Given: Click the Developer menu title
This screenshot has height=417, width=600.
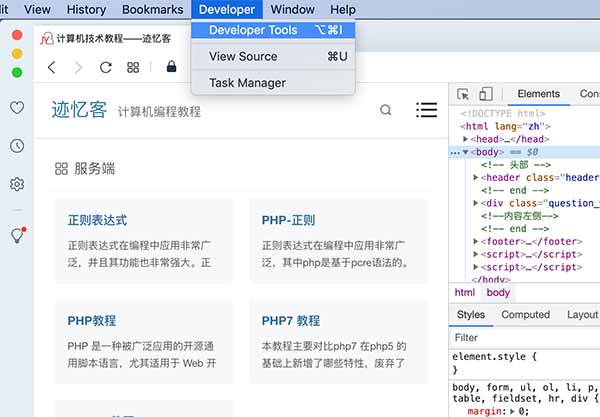Looking at the screenshot, I should pos(227,9).
